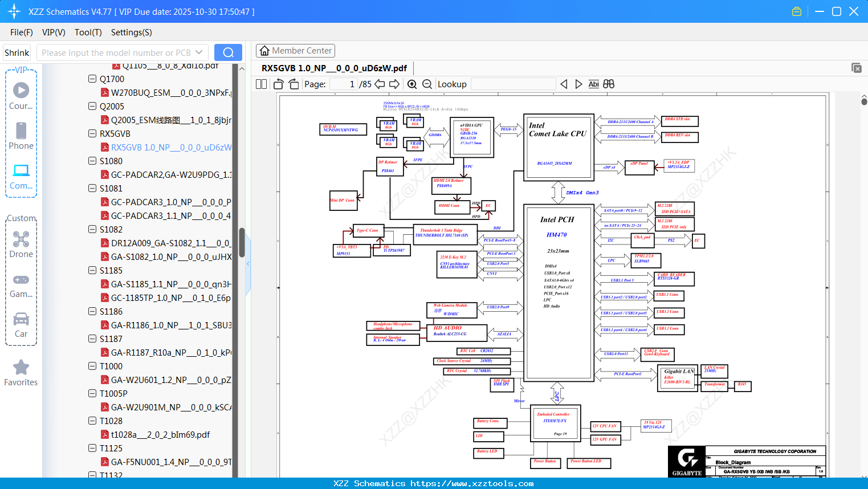Open Q2005_ESM schematic file

click(x=172, y=120)
